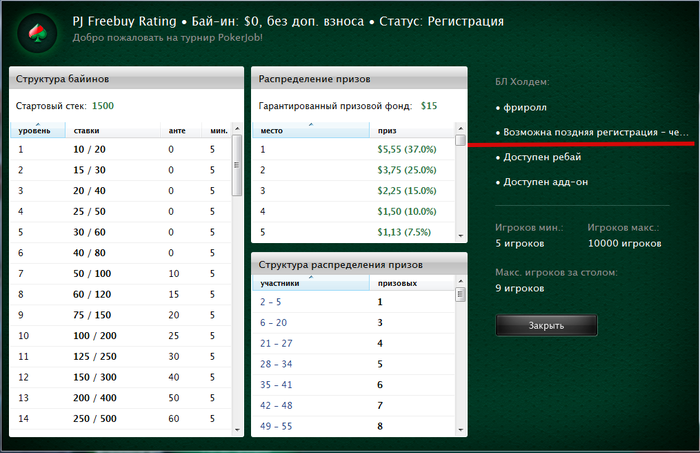Select participants range 35 – 41 row
Screen dimensions: 700x453
click(x=354, y=385)
